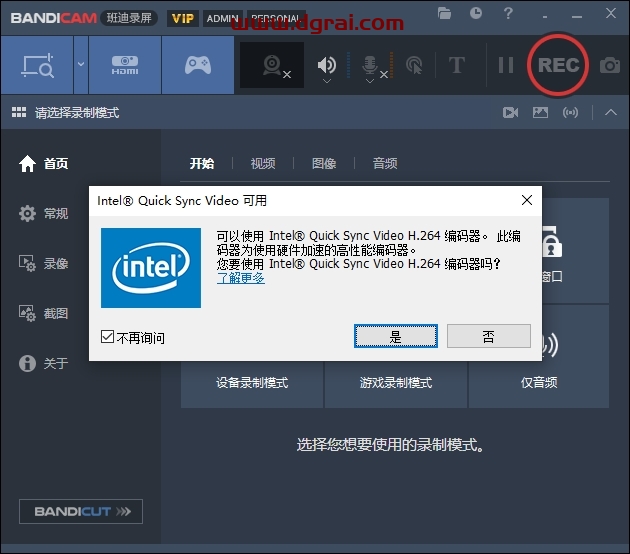This screenshot has width=630, height=554.
Task: Click the ADMIN badge in the title bar
Action: coord(223,18)
